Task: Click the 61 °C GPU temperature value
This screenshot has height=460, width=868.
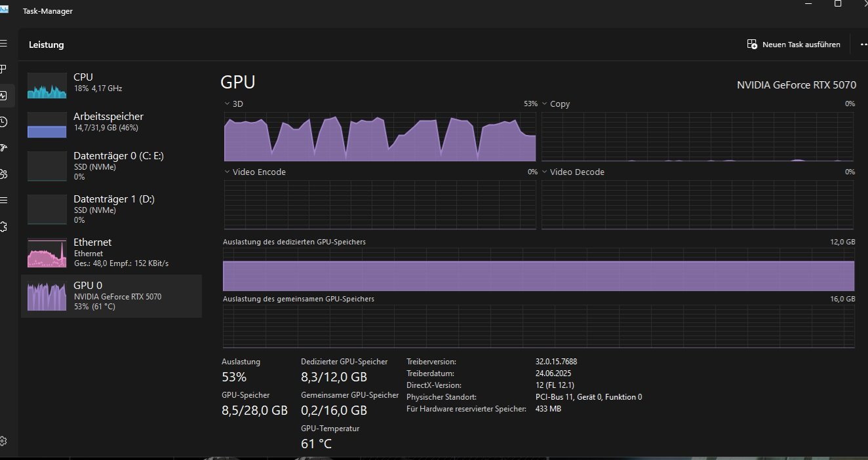Action: coord(316,444)
